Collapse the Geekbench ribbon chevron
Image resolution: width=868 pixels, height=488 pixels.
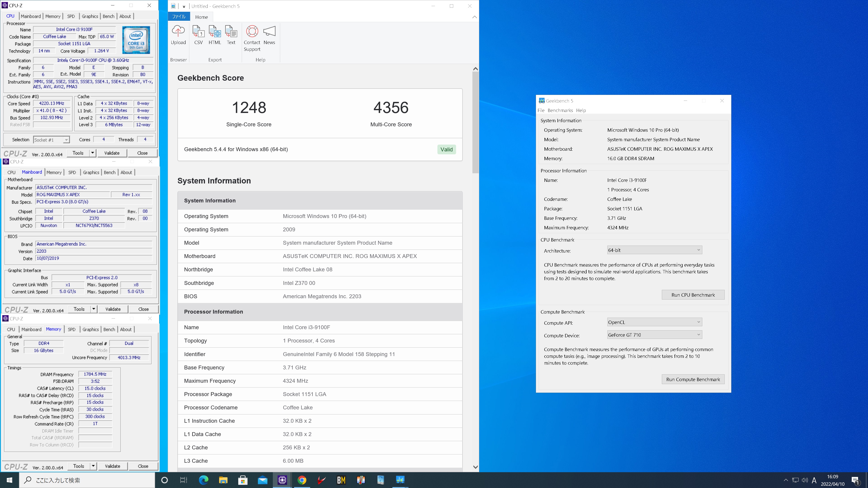474,17
